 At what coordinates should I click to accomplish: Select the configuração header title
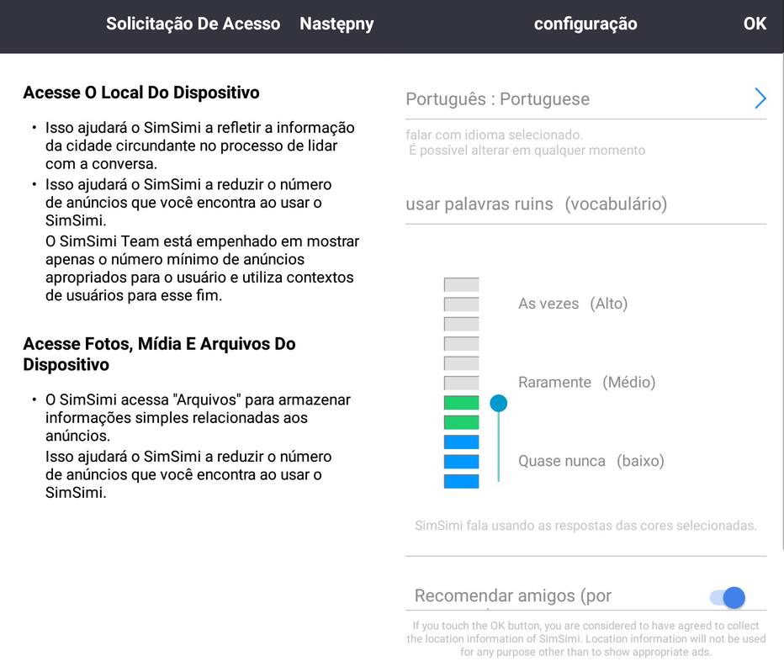(585, 24)
